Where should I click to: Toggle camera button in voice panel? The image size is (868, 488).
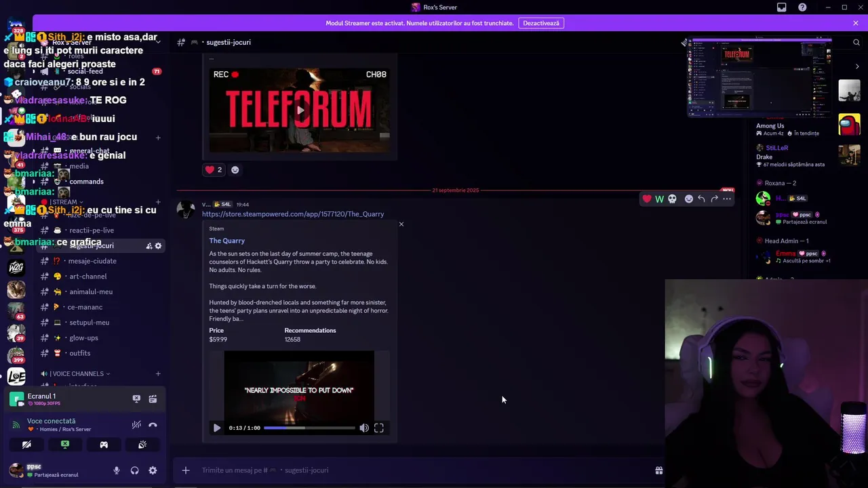point(26,445)
